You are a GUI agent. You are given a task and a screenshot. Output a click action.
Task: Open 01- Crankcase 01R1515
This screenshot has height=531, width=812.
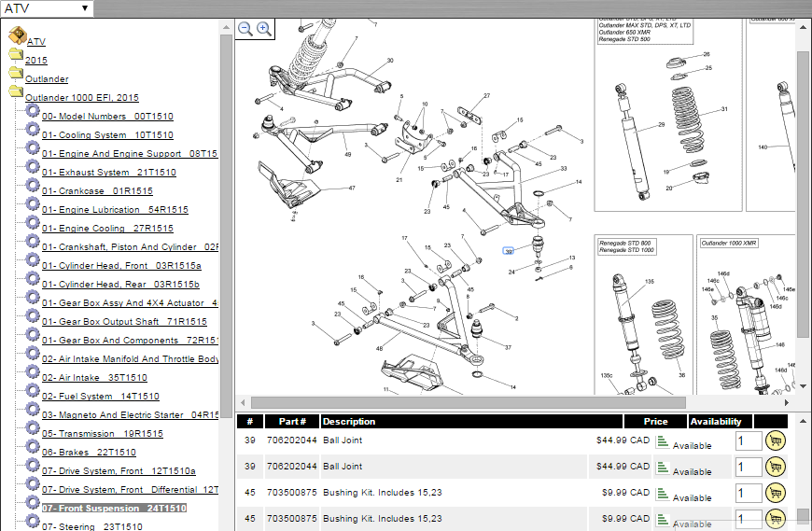point(97,191)
